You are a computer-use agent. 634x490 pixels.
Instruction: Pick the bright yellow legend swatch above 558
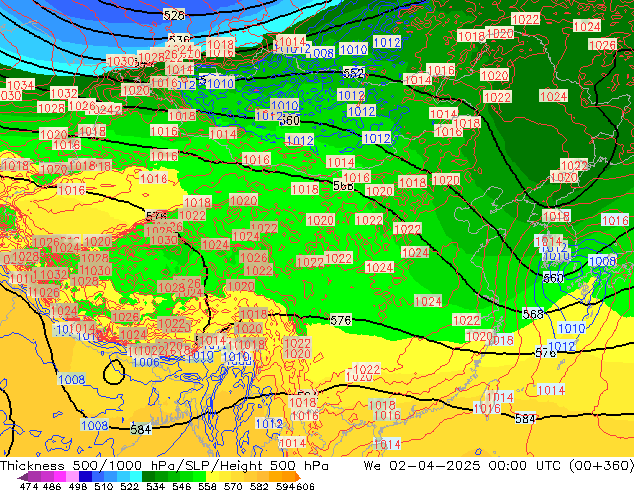click(212, 477)
